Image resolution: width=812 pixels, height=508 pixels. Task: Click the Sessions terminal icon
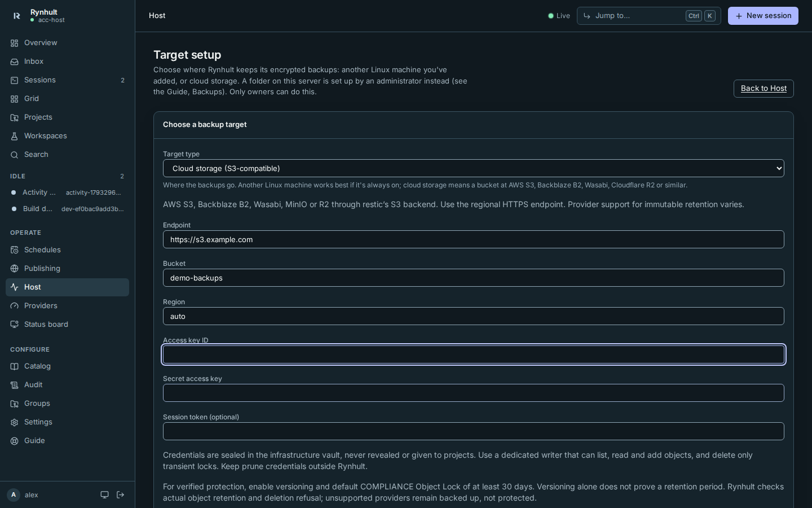pyautogui.click(x=15, y=80)
